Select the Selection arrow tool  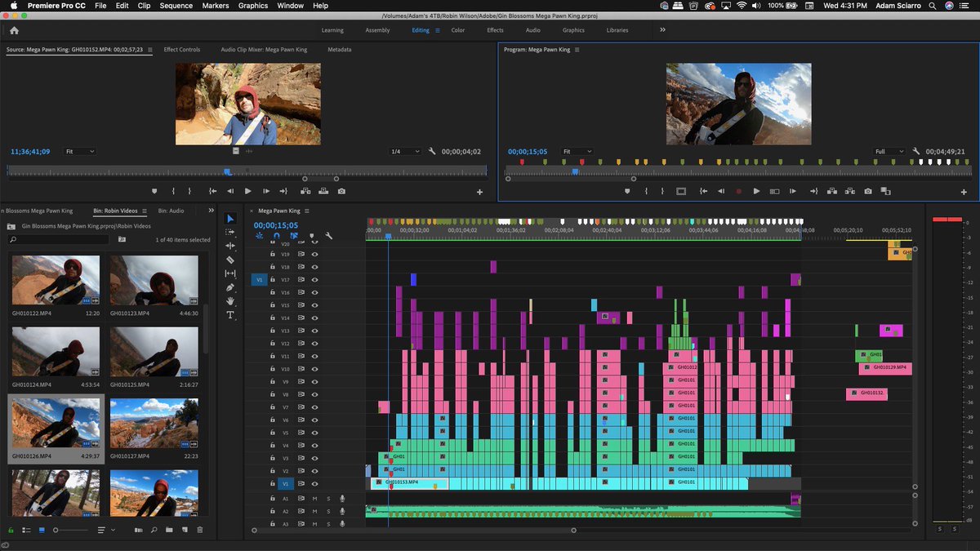tap(230, 218)
